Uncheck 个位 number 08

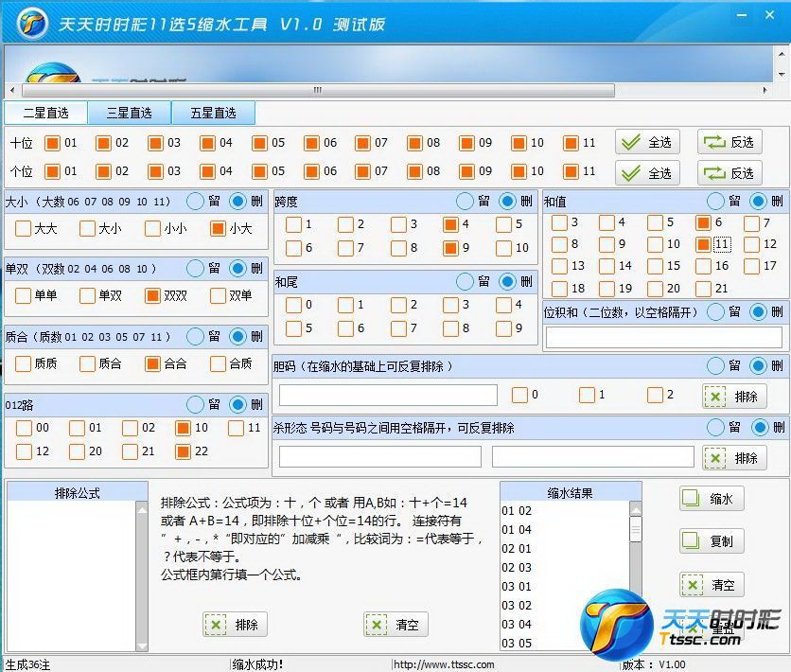[414, 171]
